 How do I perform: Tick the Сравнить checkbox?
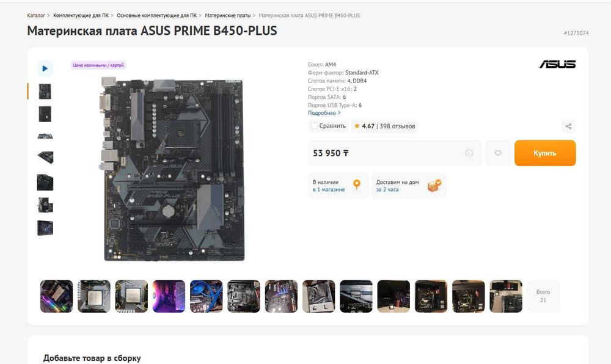click(x=315, y=126)
